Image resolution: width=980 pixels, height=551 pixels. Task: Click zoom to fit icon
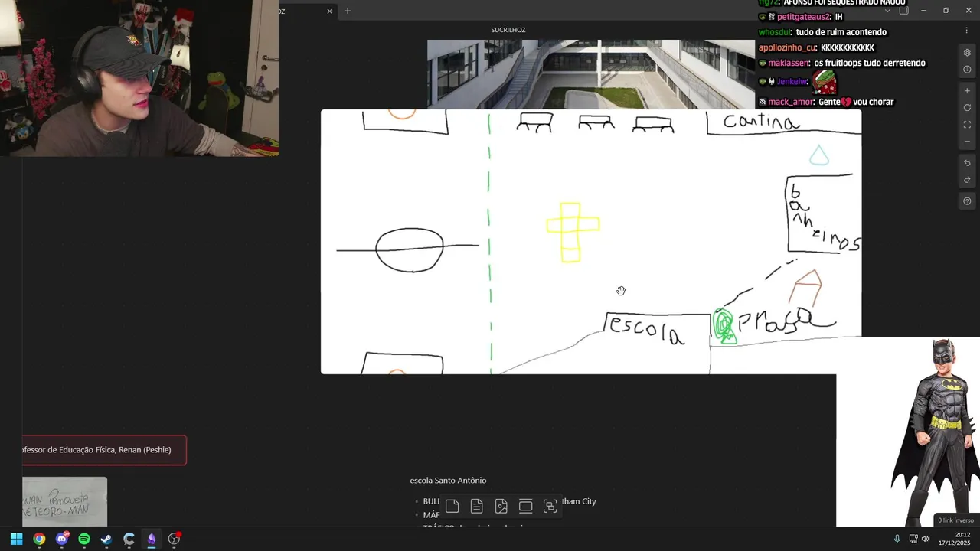coord(967,125)
